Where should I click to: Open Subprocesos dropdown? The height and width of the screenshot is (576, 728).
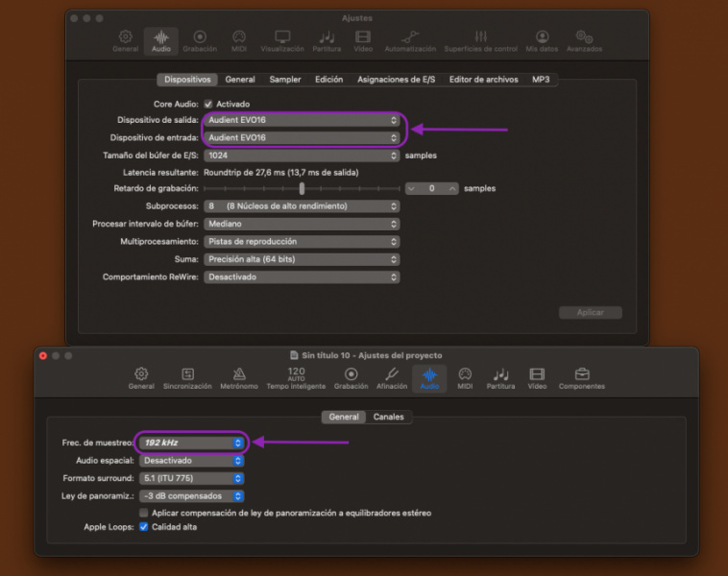click(302, 206)
